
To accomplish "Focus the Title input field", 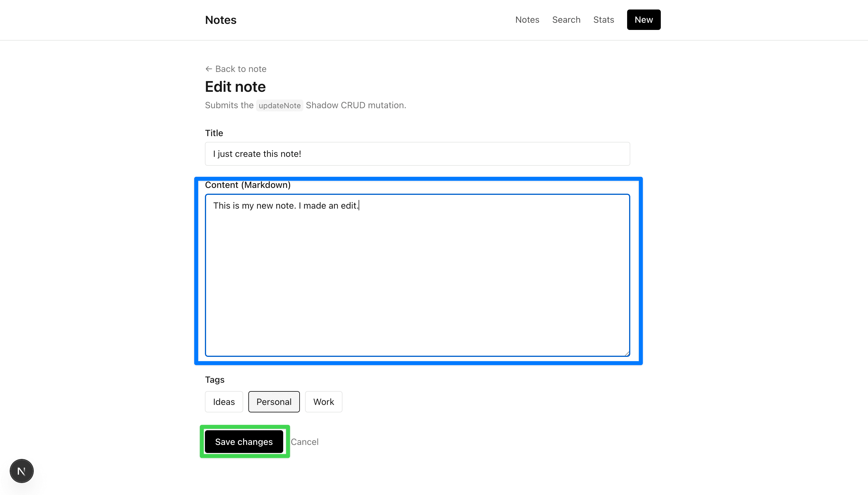I will 417,154.
